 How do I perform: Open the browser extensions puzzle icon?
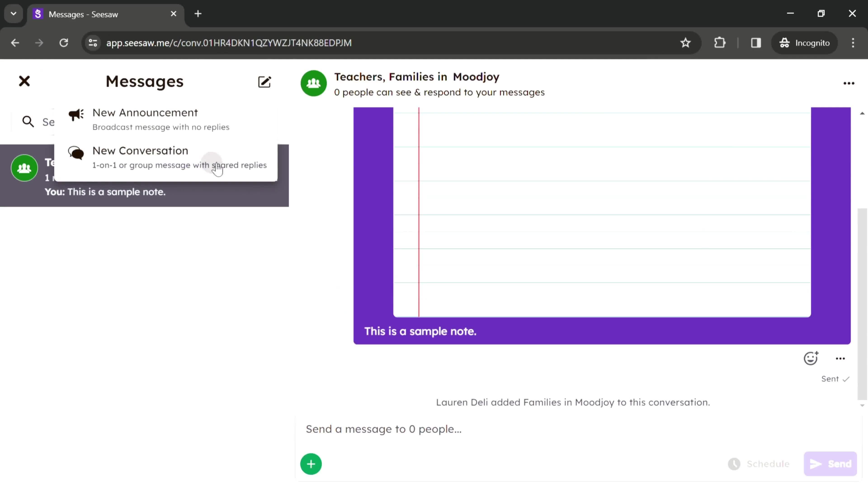pos(720,43)
